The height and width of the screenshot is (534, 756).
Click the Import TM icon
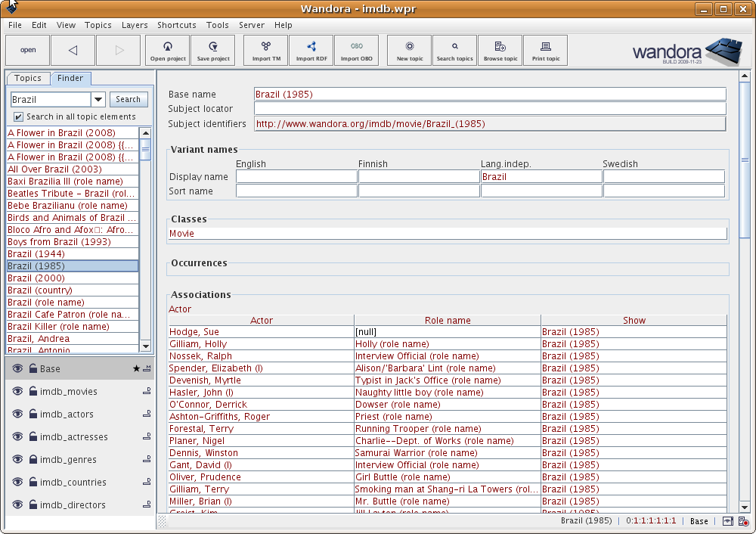coord(265,50)
